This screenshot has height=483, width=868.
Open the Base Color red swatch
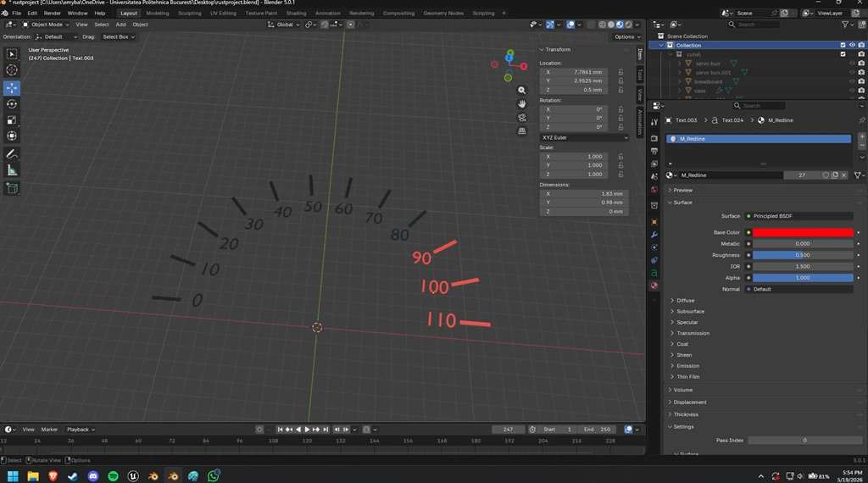tap(803, 233)
